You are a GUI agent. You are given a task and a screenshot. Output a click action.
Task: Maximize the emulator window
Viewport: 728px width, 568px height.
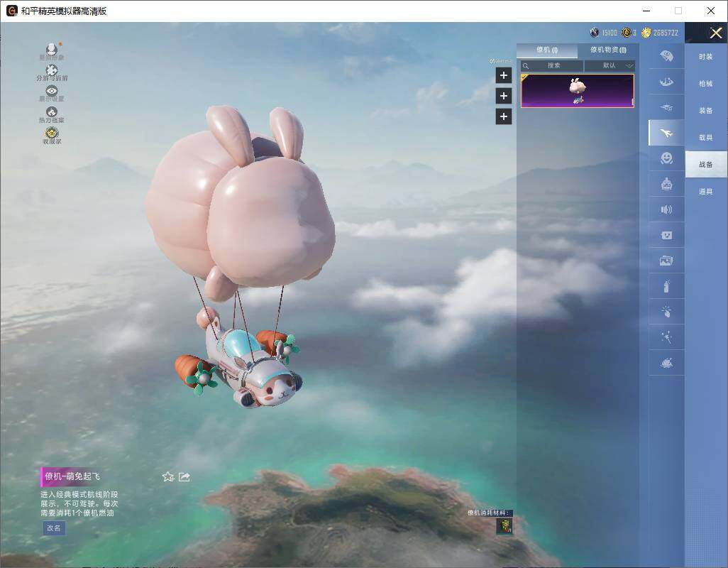click(x=678, y=11)
